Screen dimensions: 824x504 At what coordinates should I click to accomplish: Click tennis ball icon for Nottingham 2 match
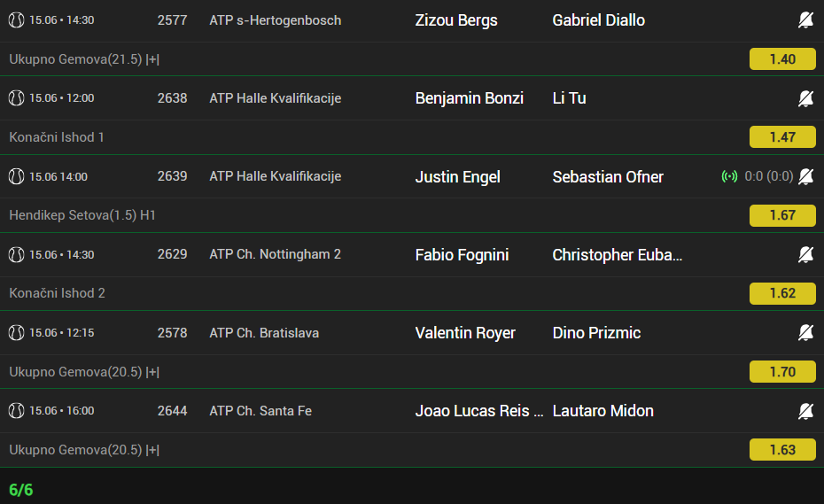click(16, 254)
